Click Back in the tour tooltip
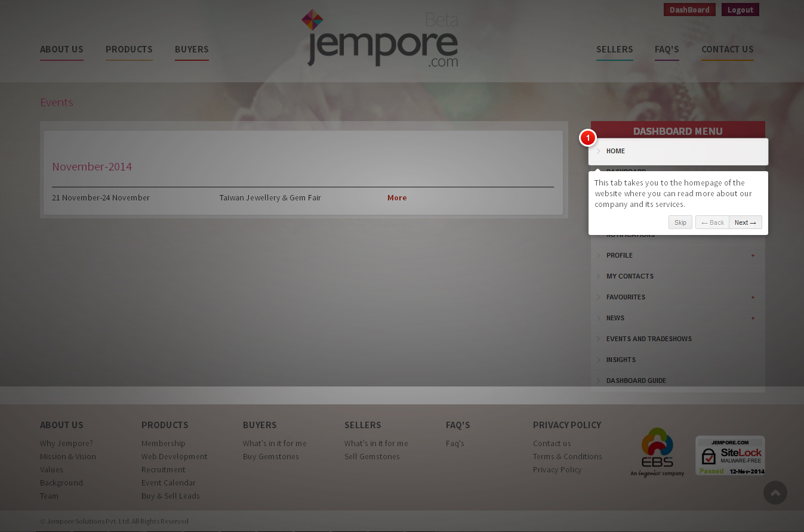The height and width of the screenshot is (532, 804). click(x=712, y=222)
